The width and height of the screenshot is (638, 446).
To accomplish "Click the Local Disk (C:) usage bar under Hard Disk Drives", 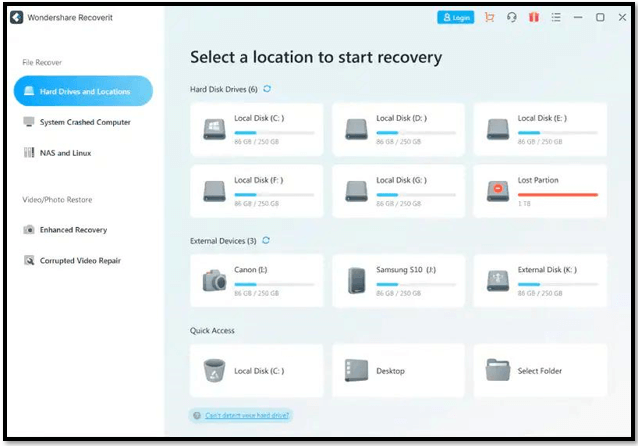I will tap(274, 133).
